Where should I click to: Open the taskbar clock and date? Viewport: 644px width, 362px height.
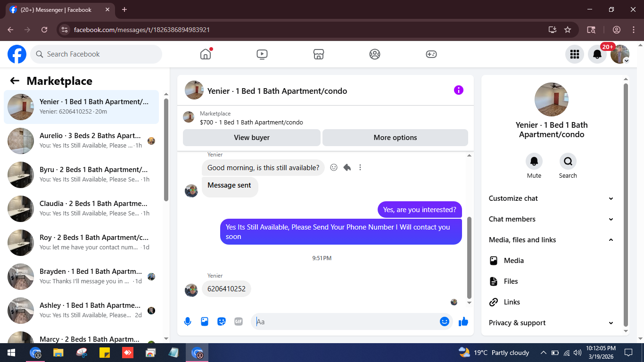601,353
